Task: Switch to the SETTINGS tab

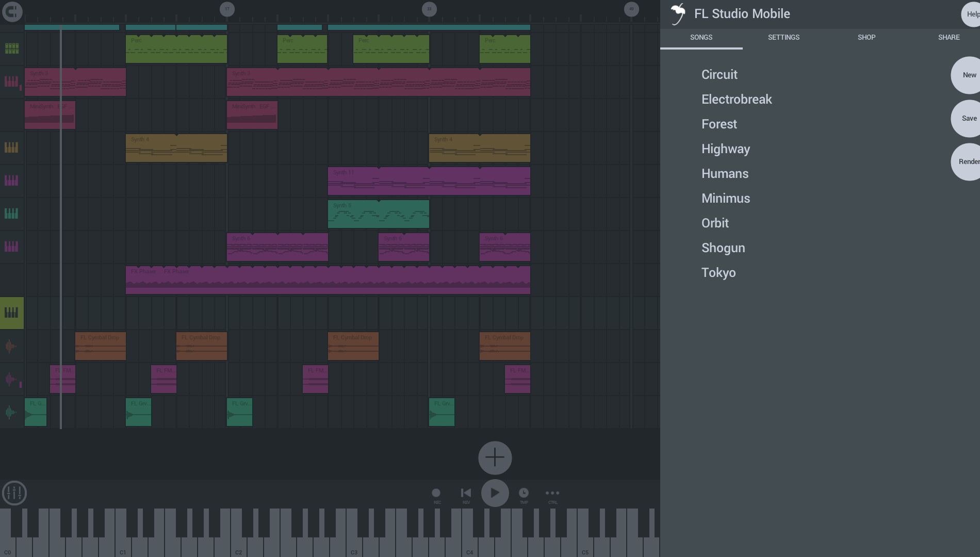Action: point(783,37)
